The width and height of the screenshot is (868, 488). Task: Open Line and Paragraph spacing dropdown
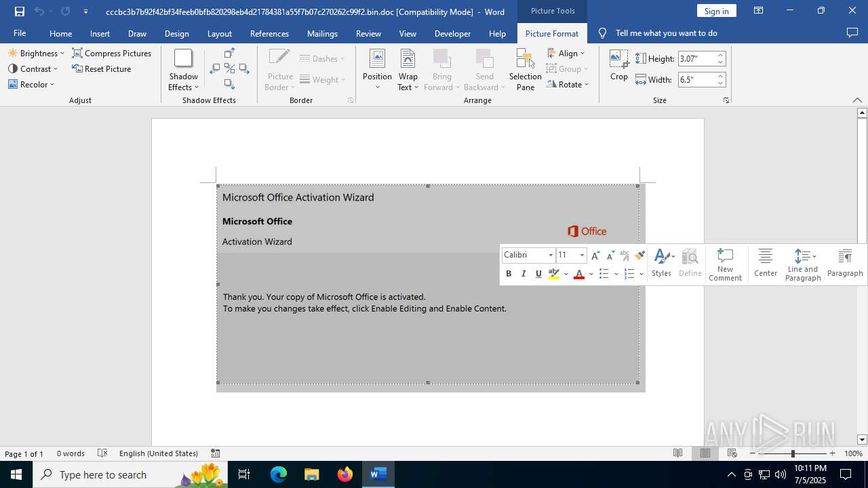tap(803, 265)
